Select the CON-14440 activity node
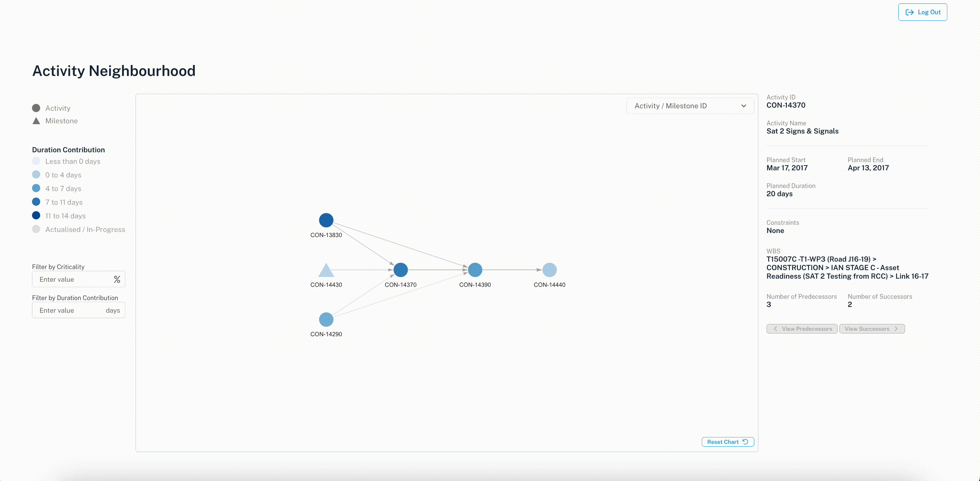This screenshot has height=481, width=980. [x=549, y=270]
